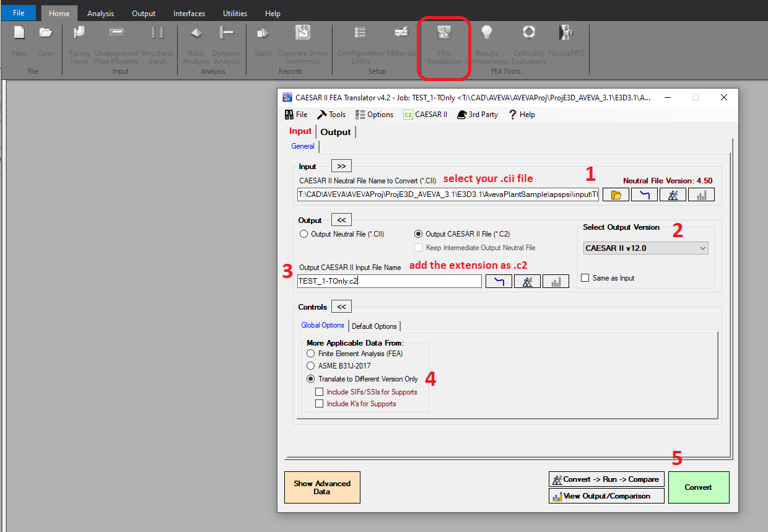768x532 pixels.
Task: Open the Configuration Editor
Action: click(360, 45)
